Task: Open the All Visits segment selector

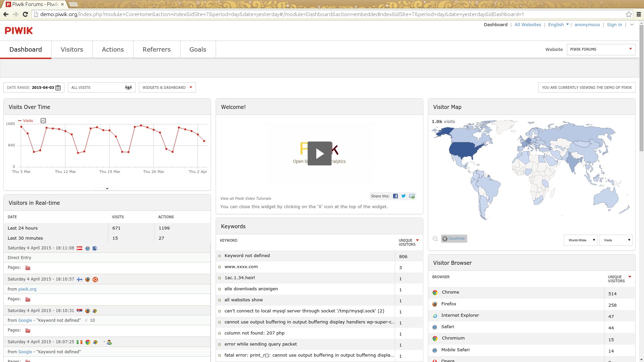Action: [x=101, y=87]
